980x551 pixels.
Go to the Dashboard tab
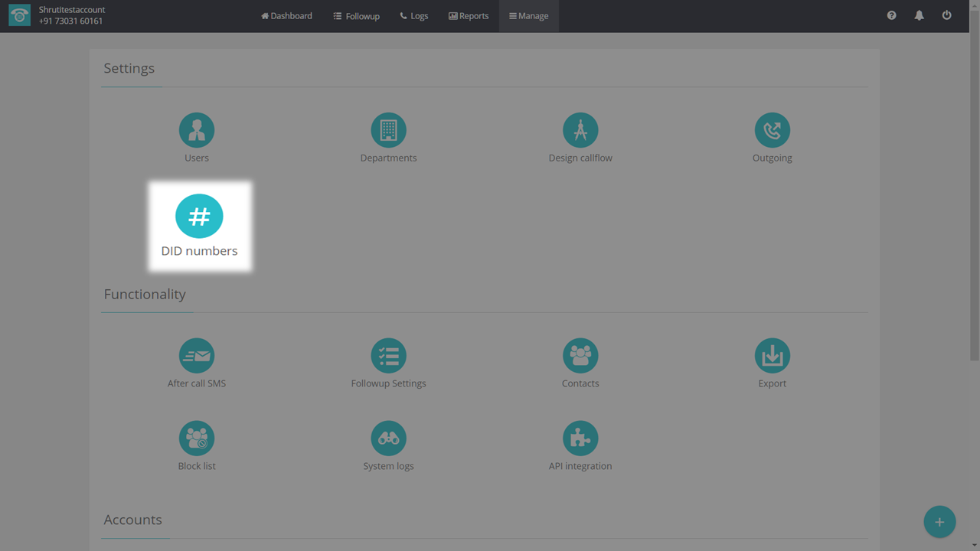(286, 16)
